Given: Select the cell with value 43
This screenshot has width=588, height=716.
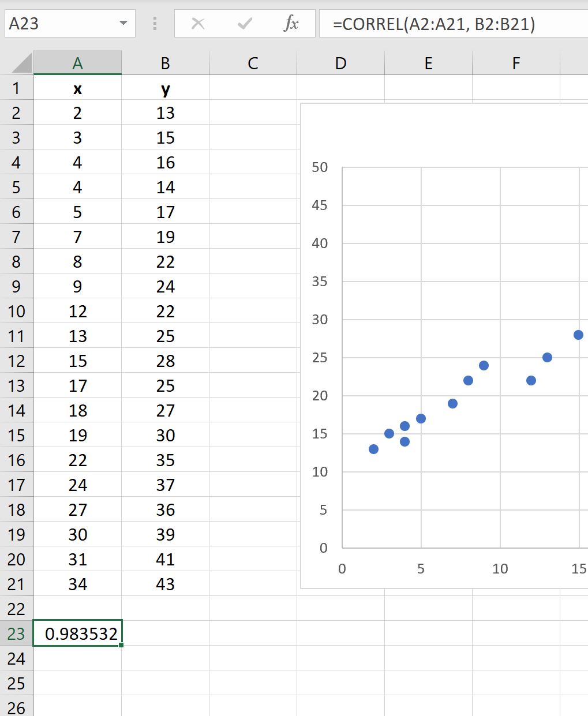Looking at the screenshot, I should coord(165,584).
